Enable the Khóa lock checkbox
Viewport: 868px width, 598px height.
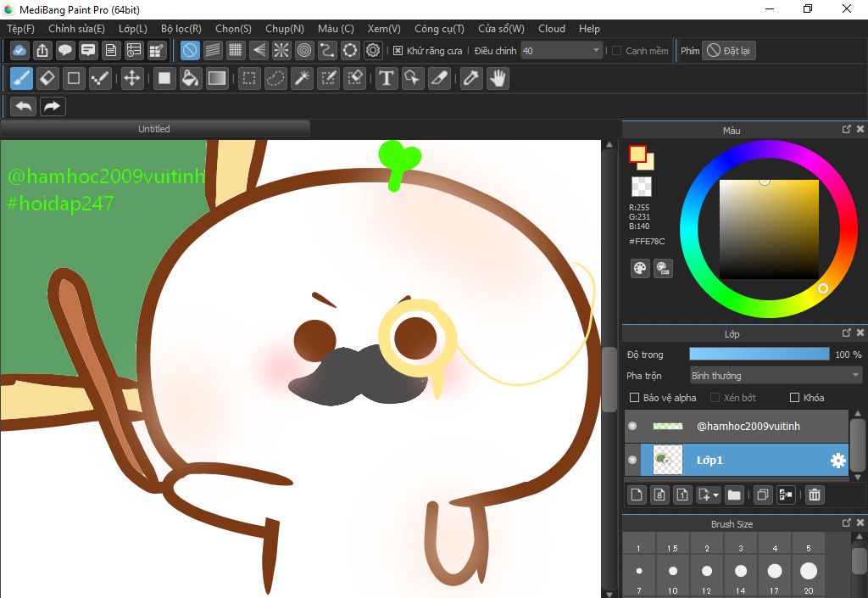tap(794, 398)
